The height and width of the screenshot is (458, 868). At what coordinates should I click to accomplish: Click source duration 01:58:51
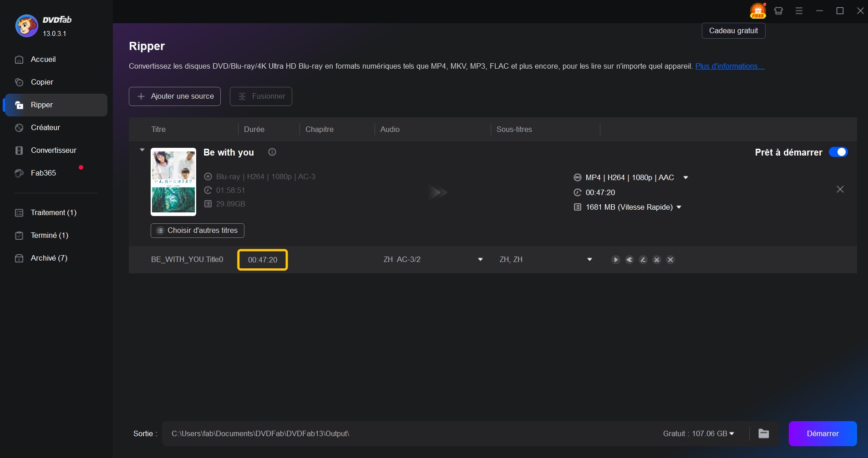[x=231, y=190]
